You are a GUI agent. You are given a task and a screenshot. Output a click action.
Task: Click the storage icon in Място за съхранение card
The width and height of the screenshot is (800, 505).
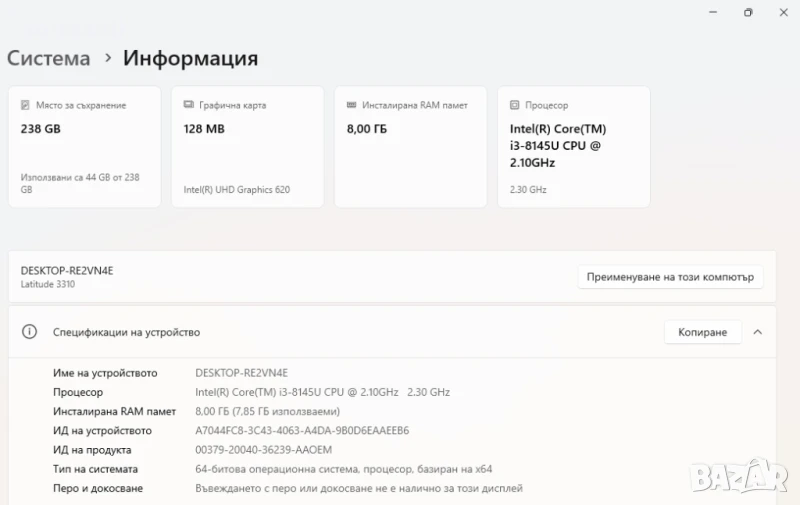26,105
